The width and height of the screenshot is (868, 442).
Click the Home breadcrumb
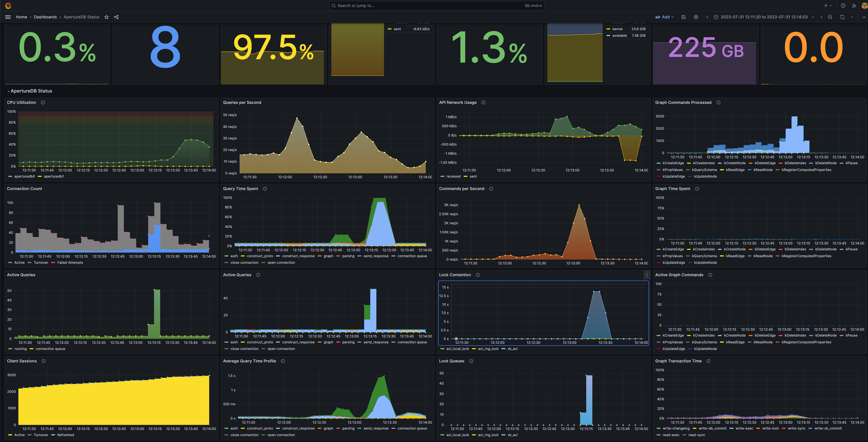point(21,17)
